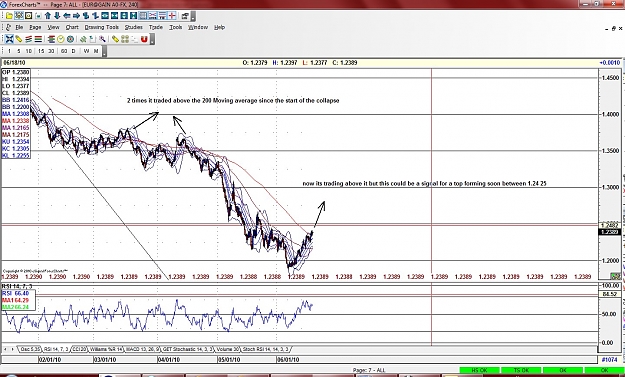Screen dimensions: 625x377
Task: Switch to 15 minute timeframe
Action: tap(41, 51)
